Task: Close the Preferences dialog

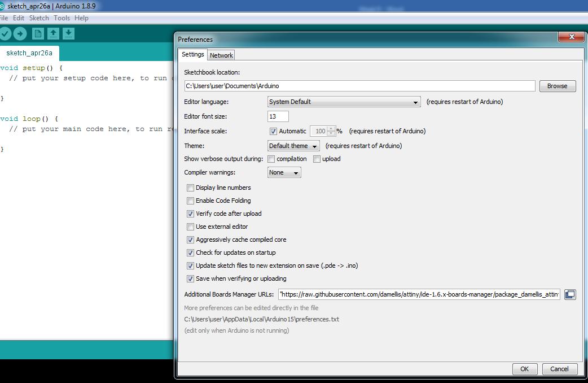Action: pyautogui.click(x=572, y=37)
